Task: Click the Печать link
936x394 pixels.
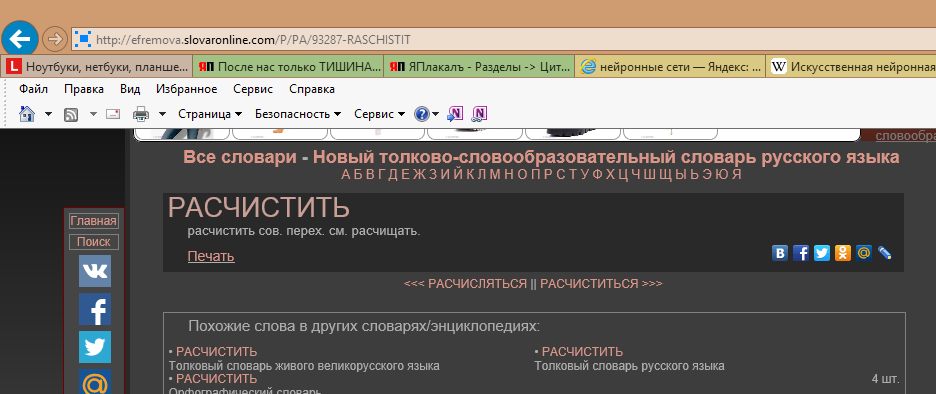Action: click(211, 256)
